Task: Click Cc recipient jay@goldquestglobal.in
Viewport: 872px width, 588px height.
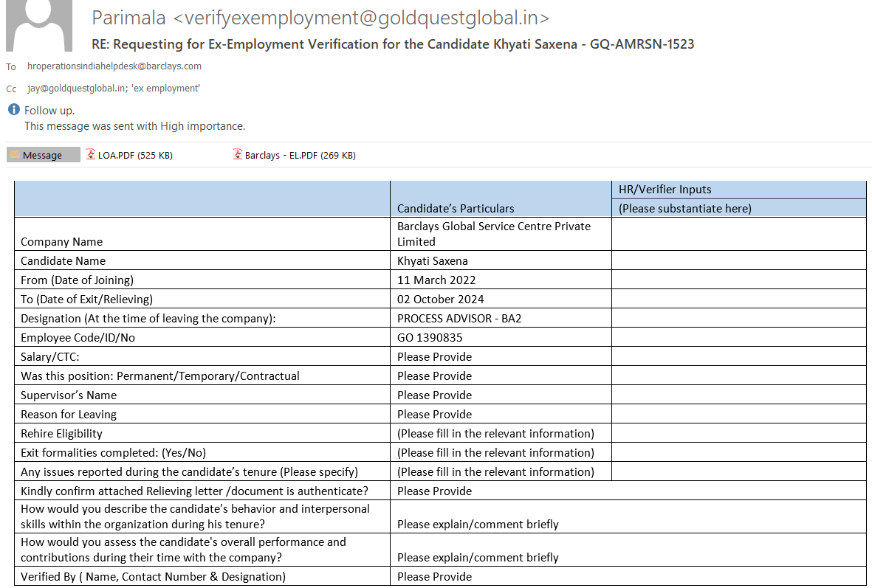Action: coord(76,89)
